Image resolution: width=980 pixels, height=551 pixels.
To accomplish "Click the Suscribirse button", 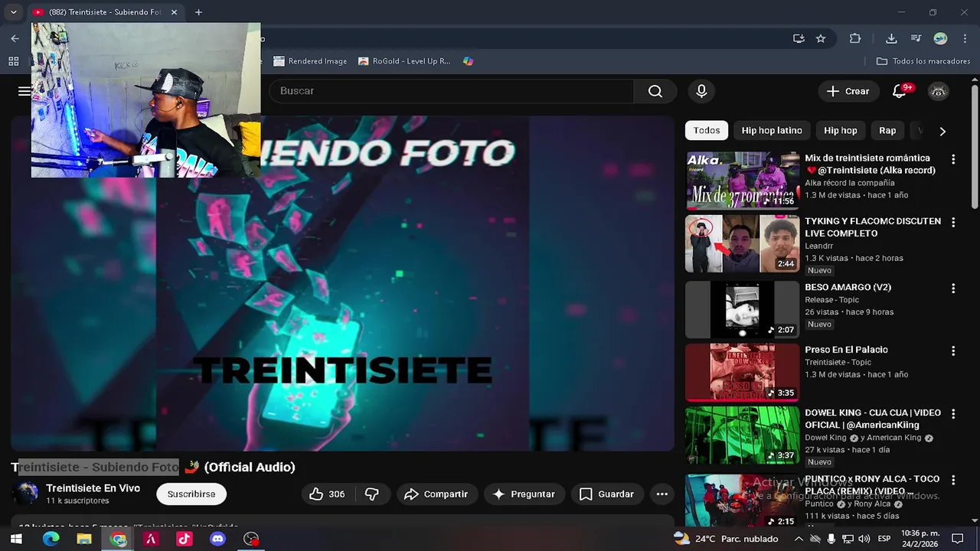I will 191,494.
